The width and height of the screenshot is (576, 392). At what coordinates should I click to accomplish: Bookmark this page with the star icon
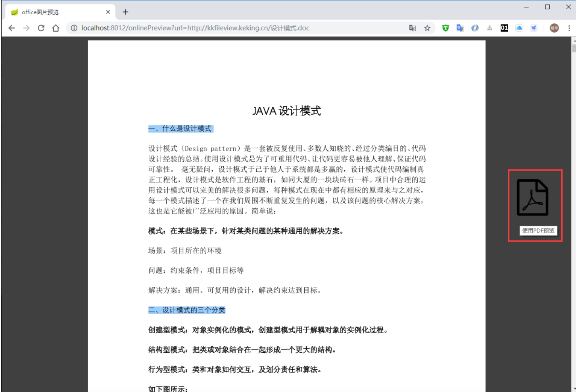pos(427,28)
